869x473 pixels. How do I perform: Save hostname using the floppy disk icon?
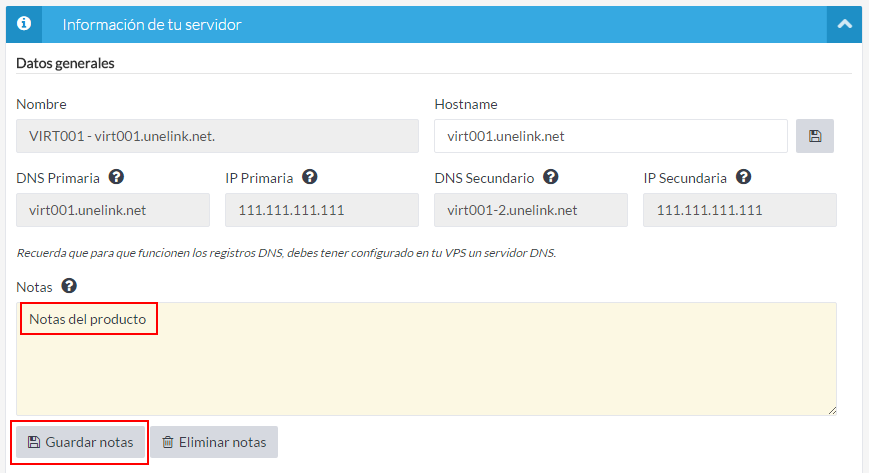[x=814, y=136]
